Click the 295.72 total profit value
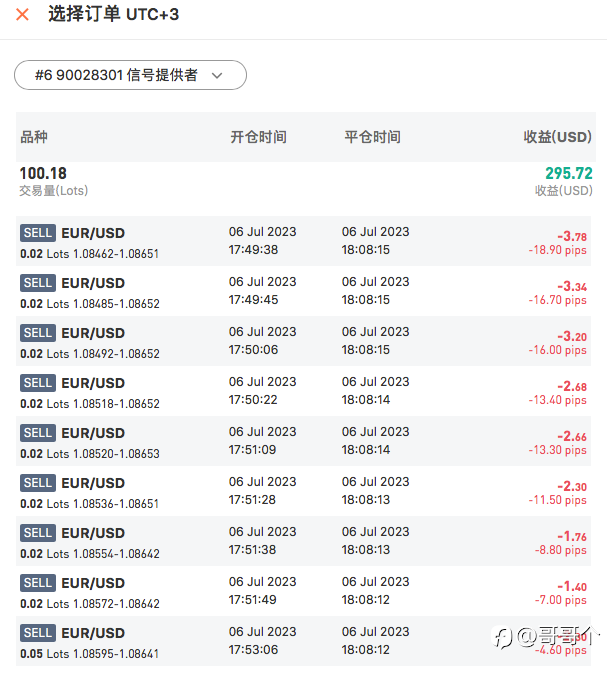The height and width of the screenshot is (675, 607). (569, 173)
